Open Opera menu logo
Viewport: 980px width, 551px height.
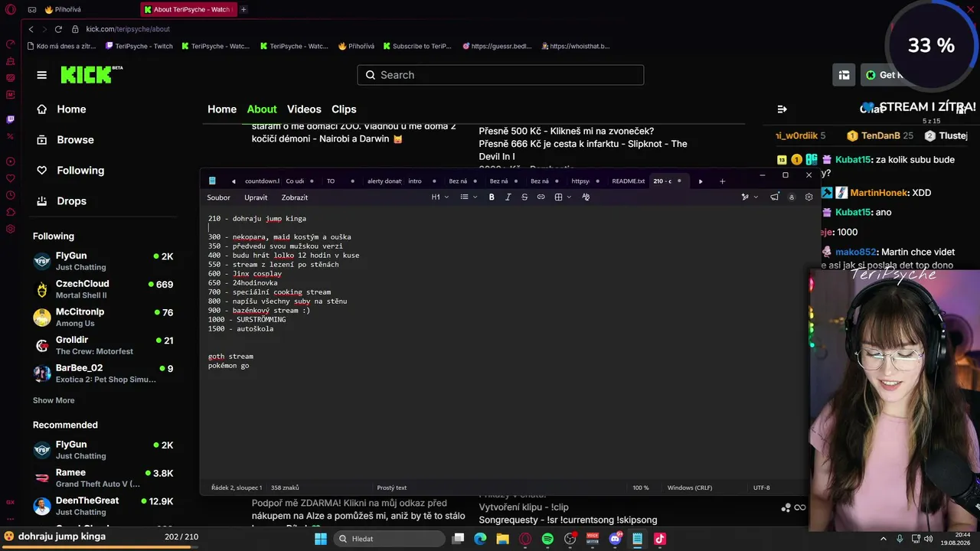pyautogui.click(x=10, y=10)
